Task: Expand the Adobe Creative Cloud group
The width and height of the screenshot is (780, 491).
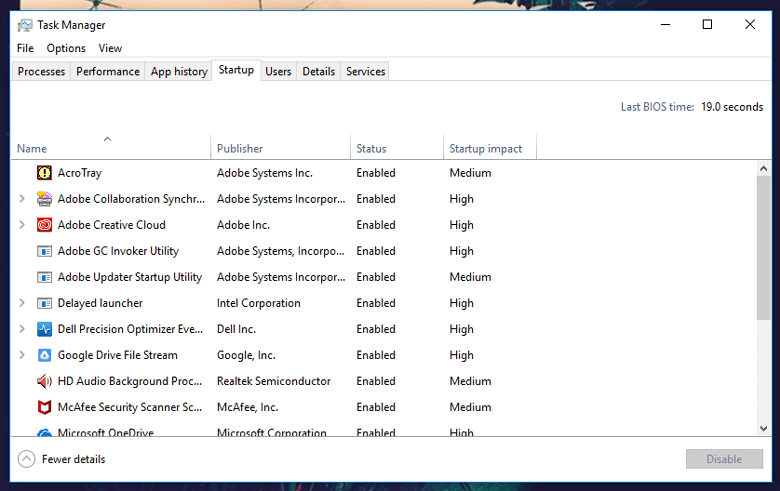Action: pyautogui.click(x=22, y=224)
